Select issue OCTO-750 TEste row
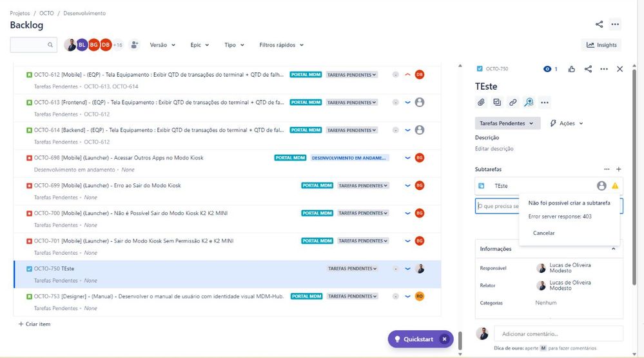 click(x=227, y=275)
